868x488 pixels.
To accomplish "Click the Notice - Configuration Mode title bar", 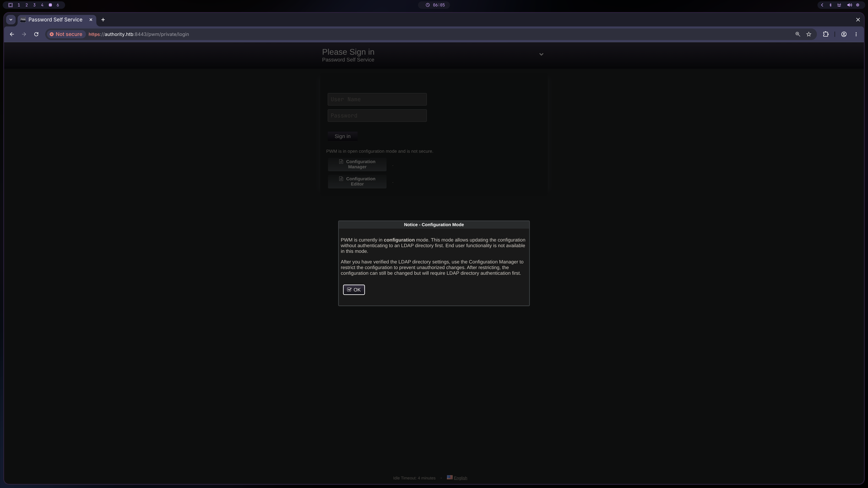I will coord(434,225).
